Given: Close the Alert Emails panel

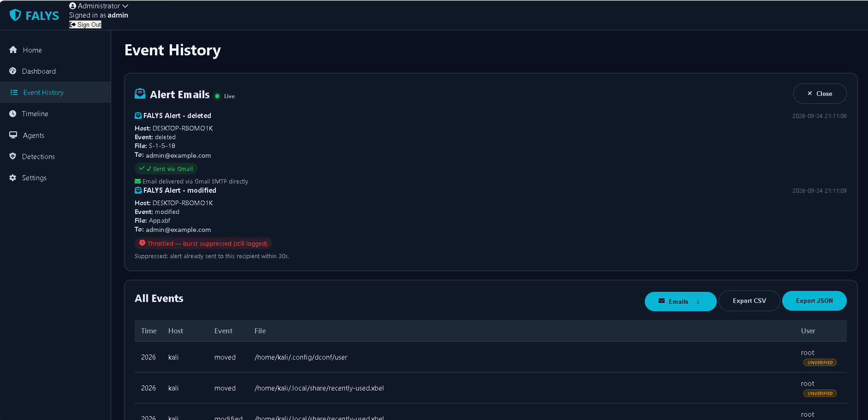Looking at the screenshot, I should pos(820,94).
